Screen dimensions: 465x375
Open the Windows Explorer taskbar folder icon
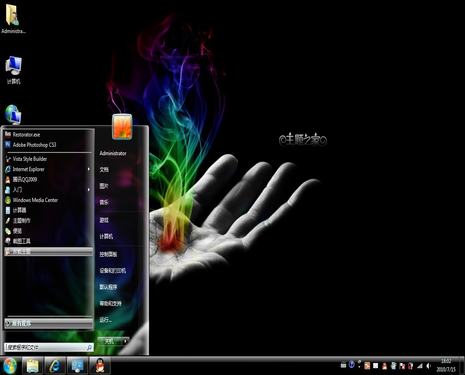pyautogui.click(x=32, y=366)
